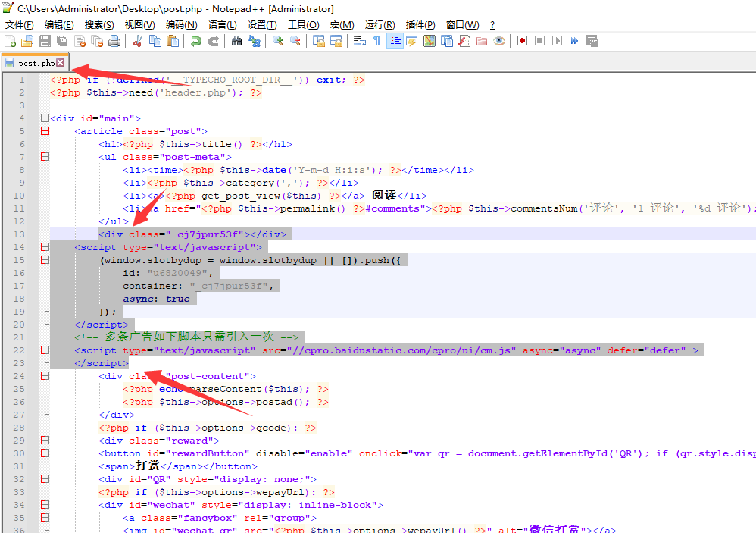756x533 pixels.
Task: Open the 文件(F) menu
Action: 19,24
